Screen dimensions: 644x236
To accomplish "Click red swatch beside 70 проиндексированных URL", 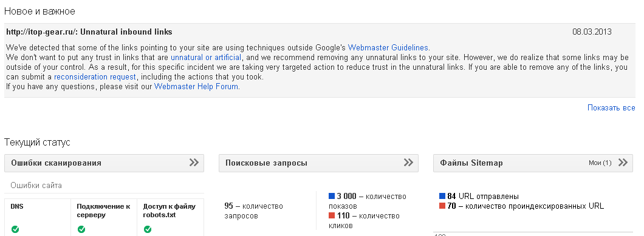I will point(442,206).
